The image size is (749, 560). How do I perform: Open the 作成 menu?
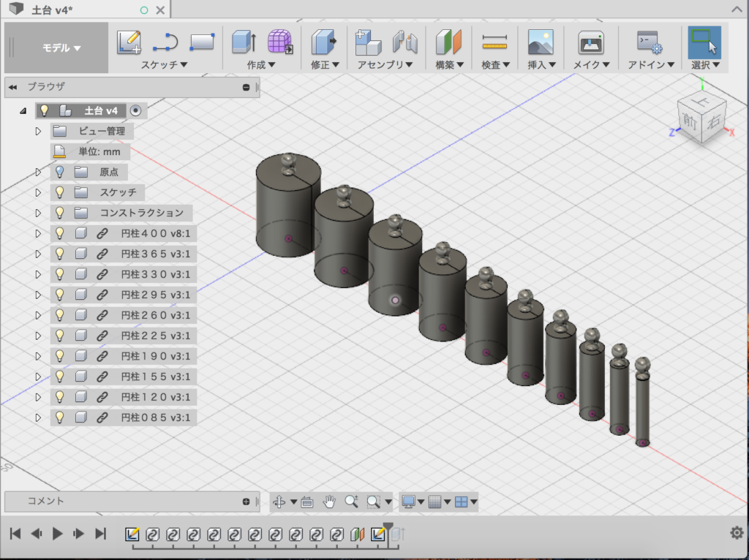click(x=261, y=64)
